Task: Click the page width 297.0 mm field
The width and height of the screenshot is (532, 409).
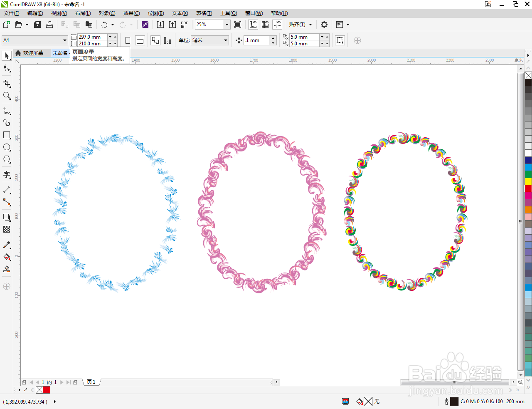Action: click(92, 37)
